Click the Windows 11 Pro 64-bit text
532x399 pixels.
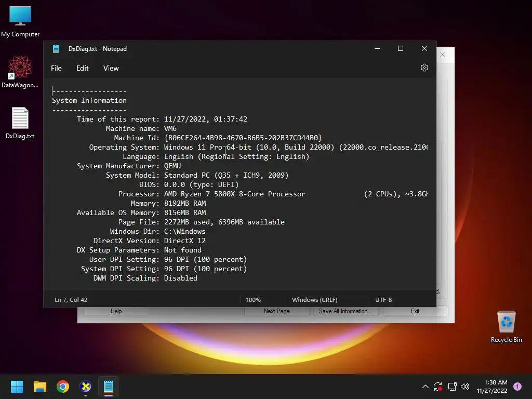(x=208, y=147)
